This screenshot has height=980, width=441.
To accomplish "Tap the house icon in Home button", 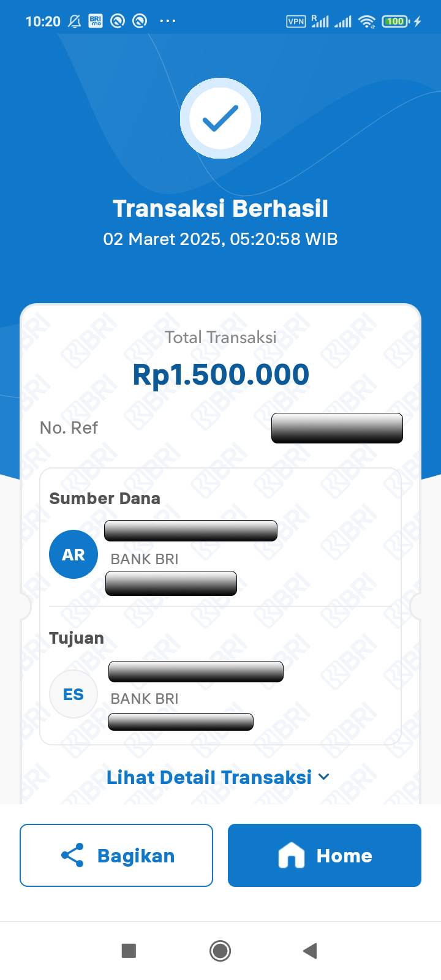I will (x=292, y=855).
